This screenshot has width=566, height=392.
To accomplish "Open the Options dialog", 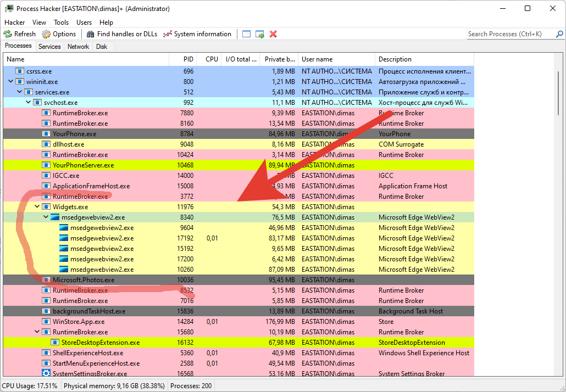I will (59, 34).
